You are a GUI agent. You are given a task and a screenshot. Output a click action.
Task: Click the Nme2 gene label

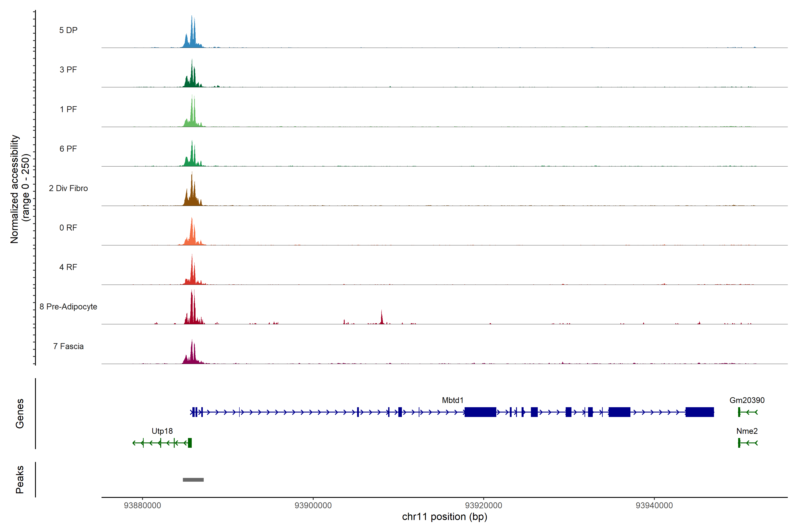click(x=747, y=431)
